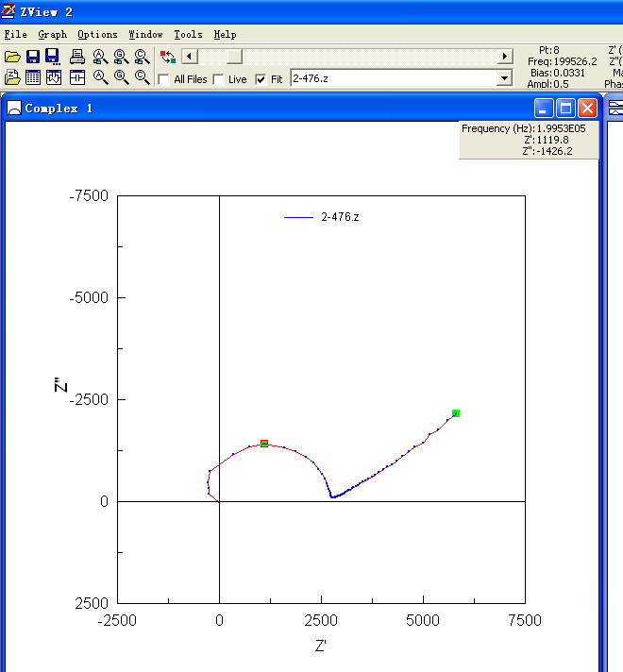Click the printer icon
The width and height of the screenshot is (623, 672).
pos(78,57)
